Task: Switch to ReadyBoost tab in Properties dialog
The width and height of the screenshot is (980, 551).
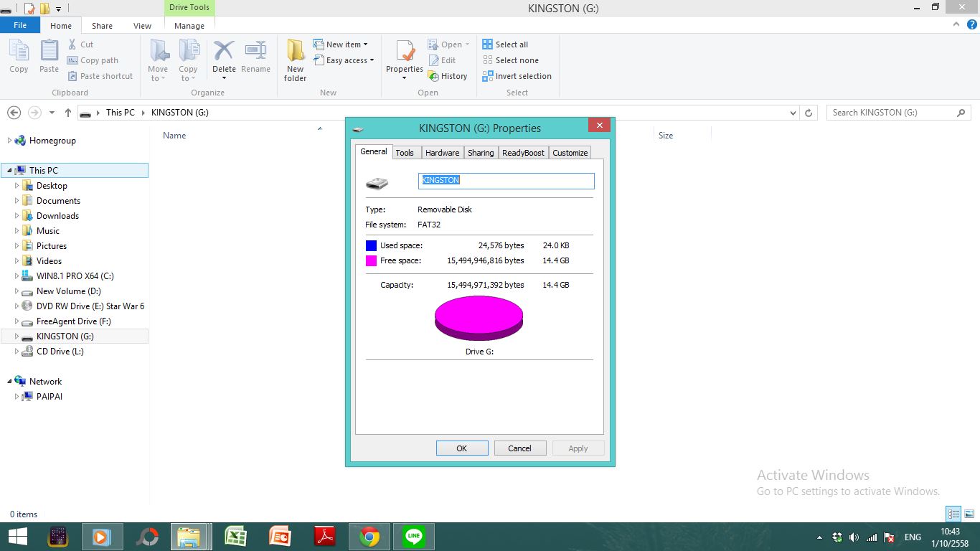Action: pos(523,153)
